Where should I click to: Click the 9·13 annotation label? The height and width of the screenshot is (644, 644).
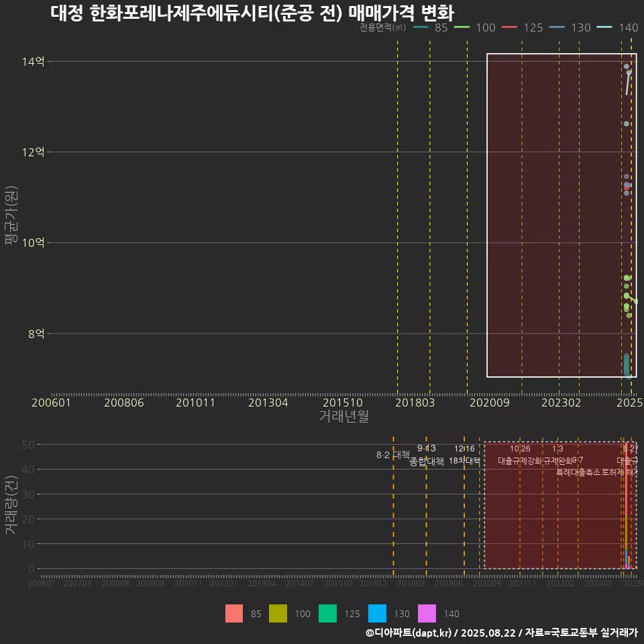point(427,449)
